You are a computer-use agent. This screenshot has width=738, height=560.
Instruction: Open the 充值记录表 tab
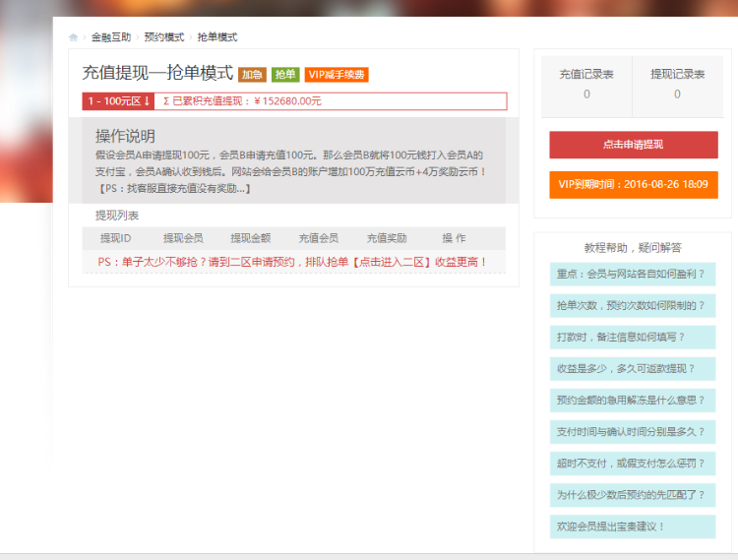pos(586,85)
